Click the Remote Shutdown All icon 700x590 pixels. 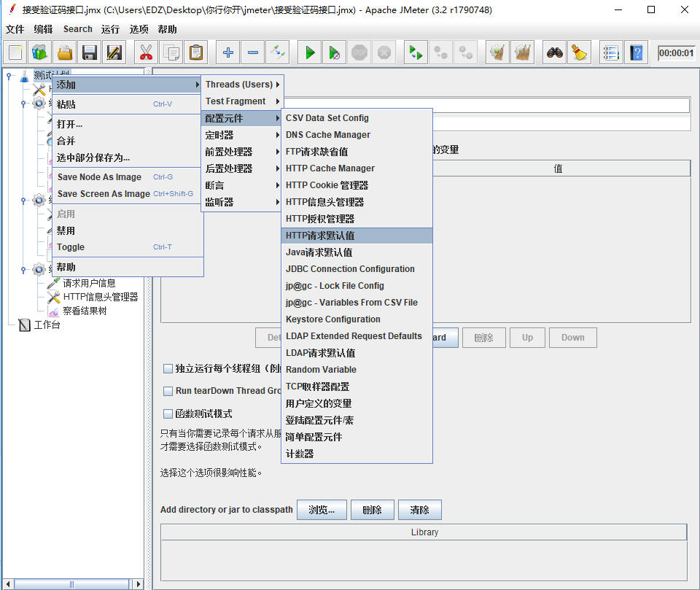tap(466, 53)
